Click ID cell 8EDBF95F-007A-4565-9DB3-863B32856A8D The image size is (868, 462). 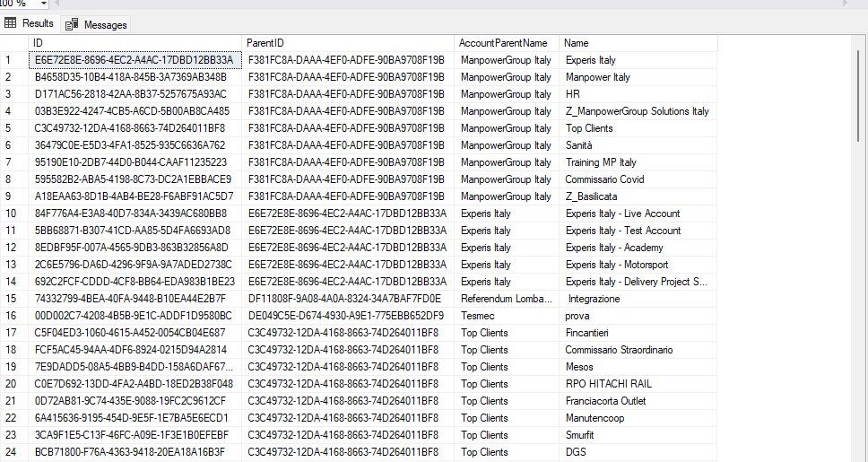135,248
